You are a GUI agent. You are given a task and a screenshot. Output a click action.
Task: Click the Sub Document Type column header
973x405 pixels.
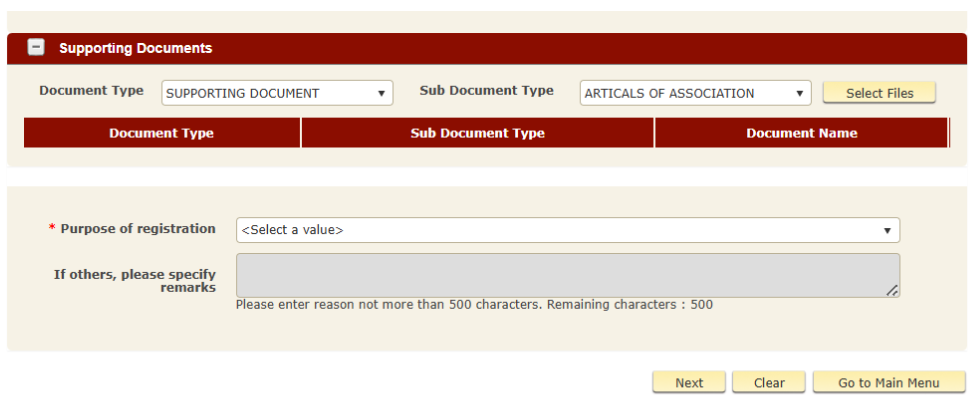click(477, 133)
